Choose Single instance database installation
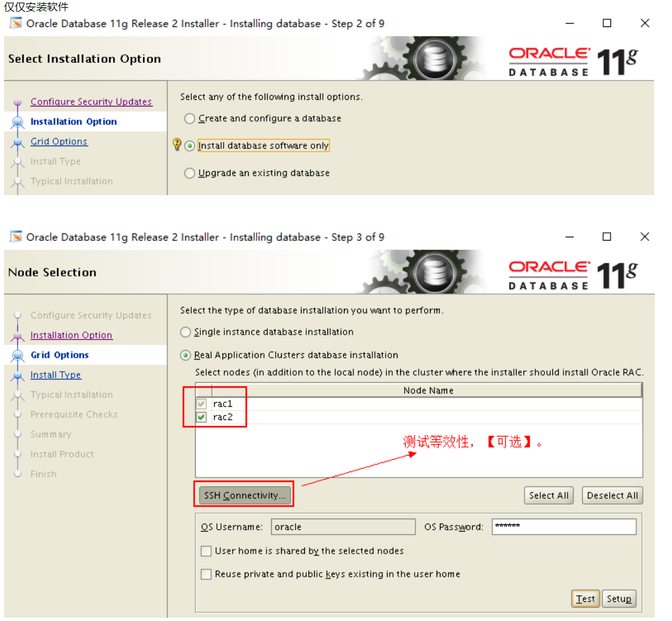This screenshot has height=621, width=672. point(185,332)
